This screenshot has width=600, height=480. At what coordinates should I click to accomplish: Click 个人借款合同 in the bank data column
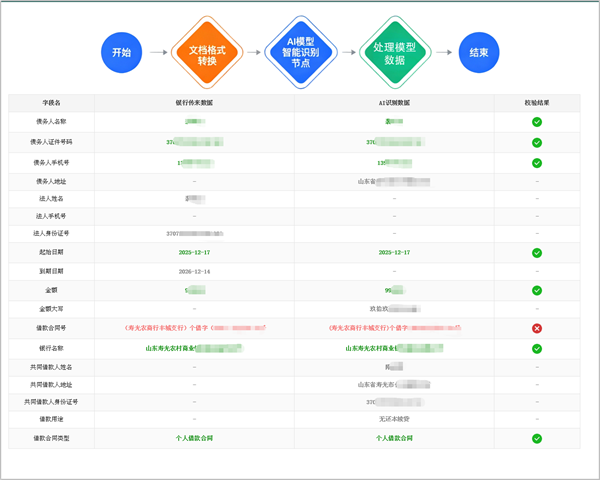point(194,438)
